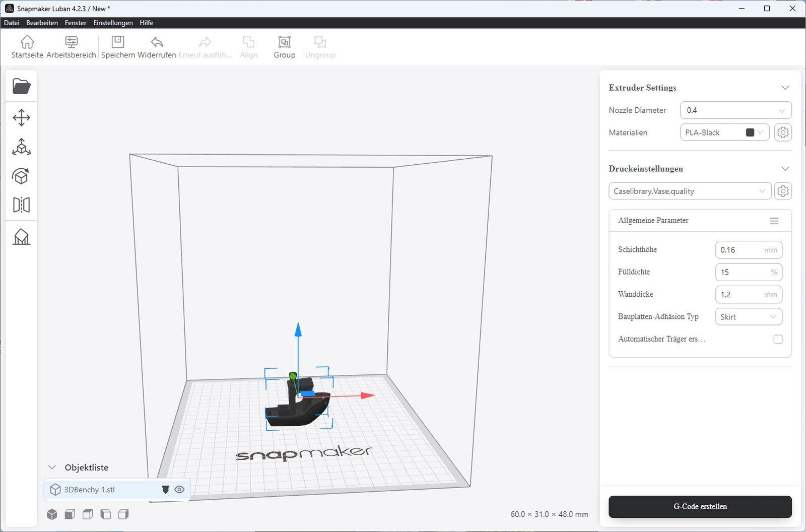This screenshot has height=532, width=806.
Task: Toggle visibility eye for 3DBenchy 1.stl
Action: (x=179, y=490)
